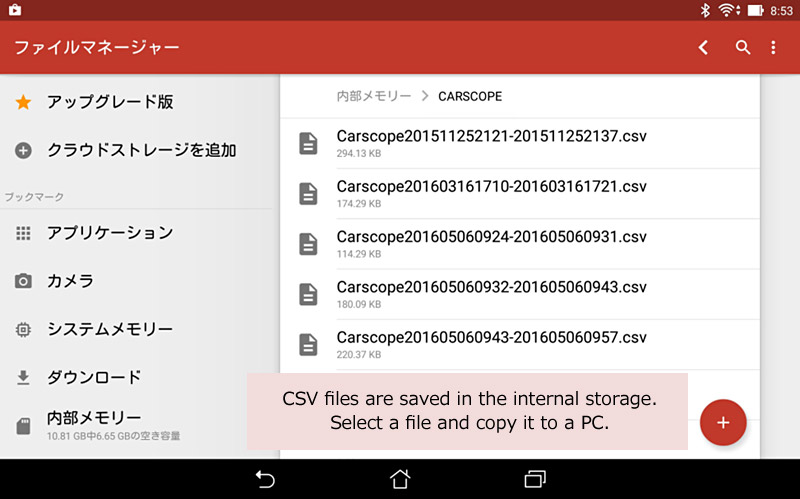Image resolution: width=800 pixels, height=499 pixels.
Task: Open search with the magnifier icon
Action: coord(743,47)
